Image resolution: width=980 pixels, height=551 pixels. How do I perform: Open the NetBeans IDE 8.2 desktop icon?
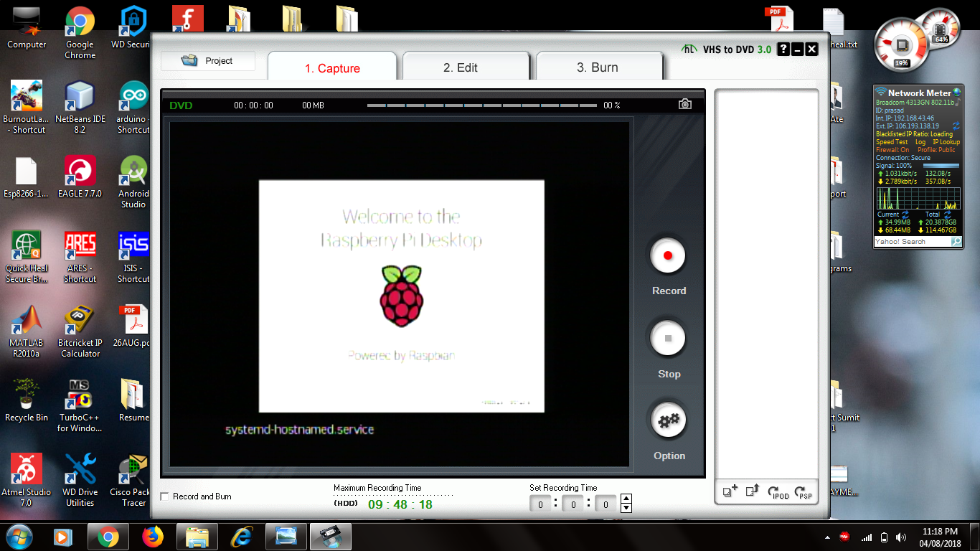point(80,108)
